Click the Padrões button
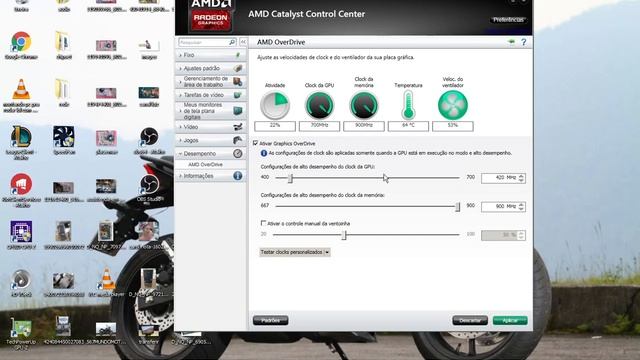Screen dimensions: 640x360 [x=270, y=320]
